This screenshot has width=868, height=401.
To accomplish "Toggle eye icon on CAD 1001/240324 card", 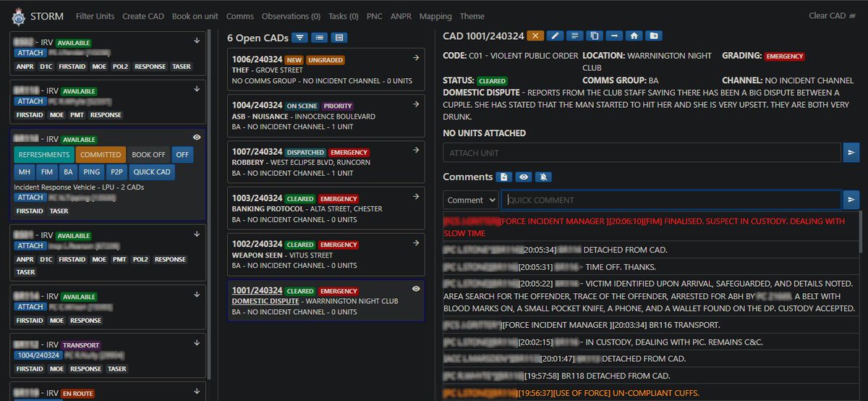I will (416, 289).
